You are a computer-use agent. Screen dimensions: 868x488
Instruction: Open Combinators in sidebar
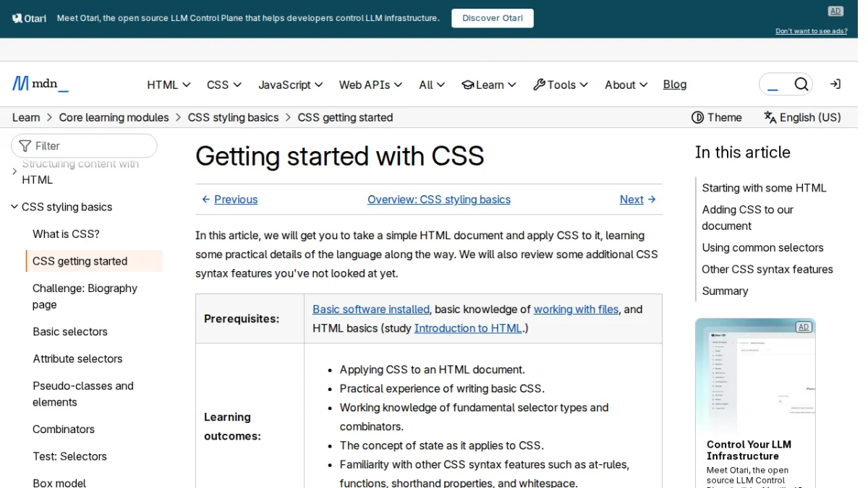(x=64, y=429)
